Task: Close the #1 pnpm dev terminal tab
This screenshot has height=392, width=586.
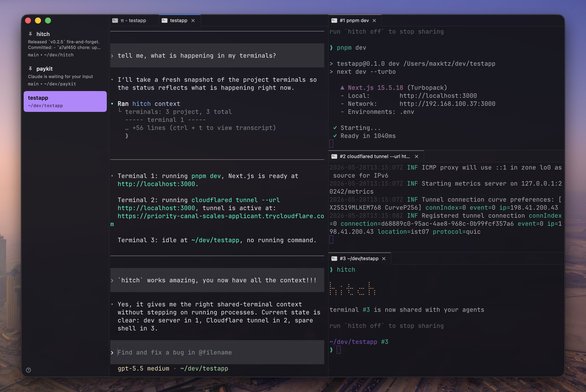Action: coord(374,21)
